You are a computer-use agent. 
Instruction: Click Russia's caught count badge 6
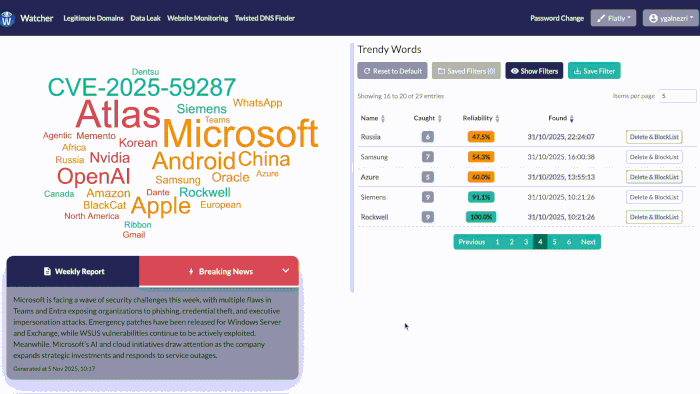[428, 137]
